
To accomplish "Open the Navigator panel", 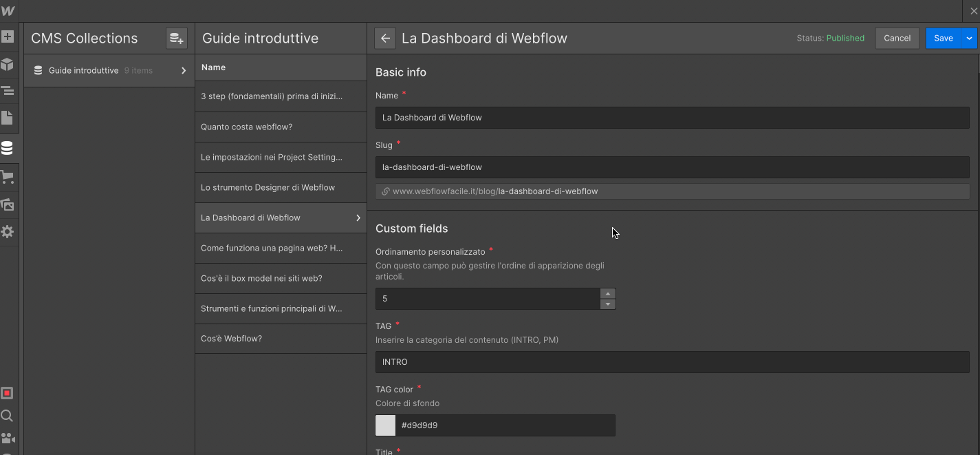I will tap(8, 91).
